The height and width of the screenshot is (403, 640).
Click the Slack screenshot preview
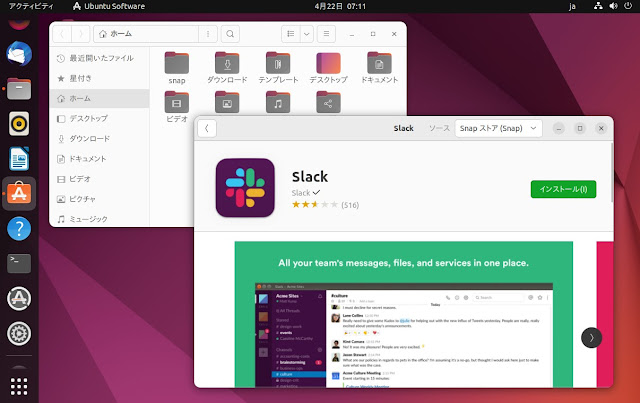point(404,314)
